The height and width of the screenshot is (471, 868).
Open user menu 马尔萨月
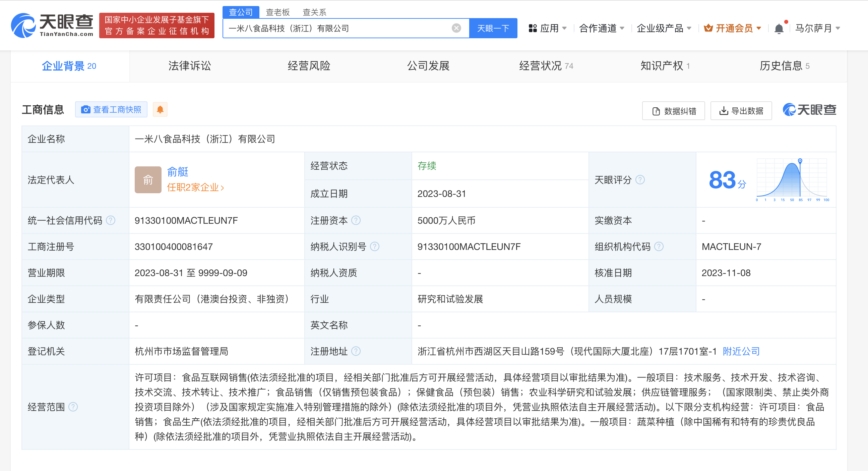tap(817, 28)
